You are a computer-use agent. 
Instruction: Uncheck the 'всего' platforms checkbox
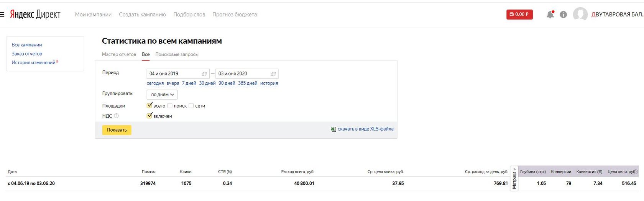coord(149,105)
